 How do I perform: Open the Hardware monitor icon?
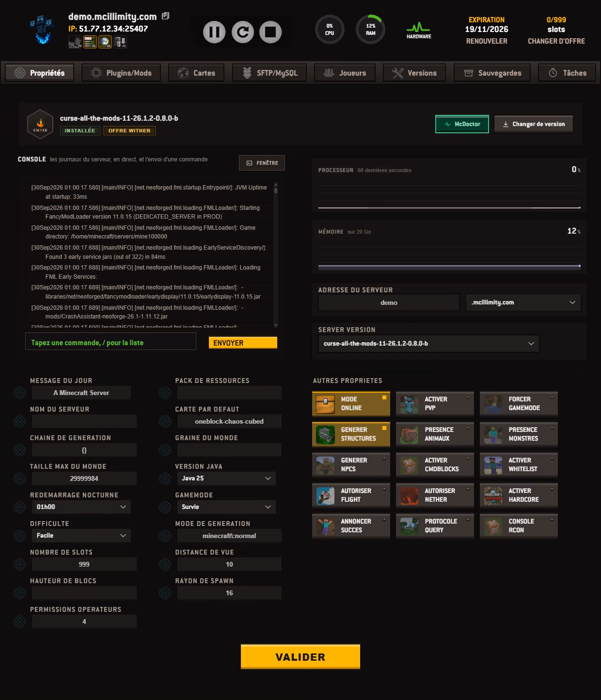[x=419, y=30]
